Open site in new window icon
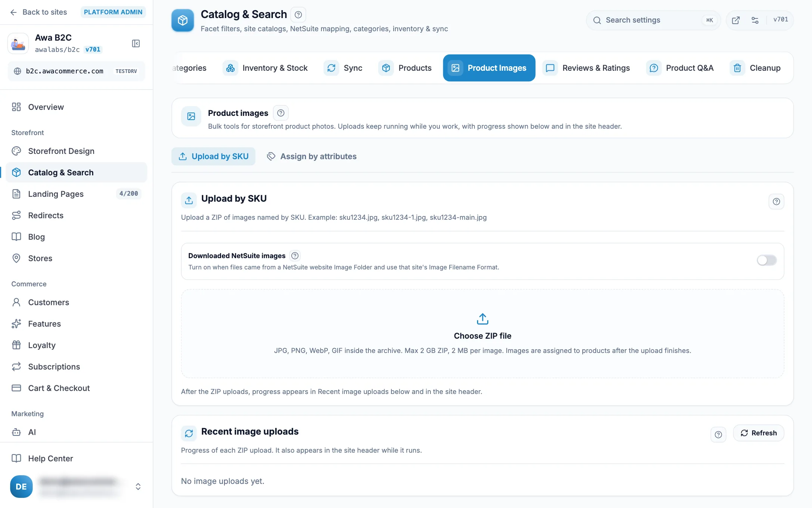Viewport: 812px width, 508px height. (x=736, y=20)
